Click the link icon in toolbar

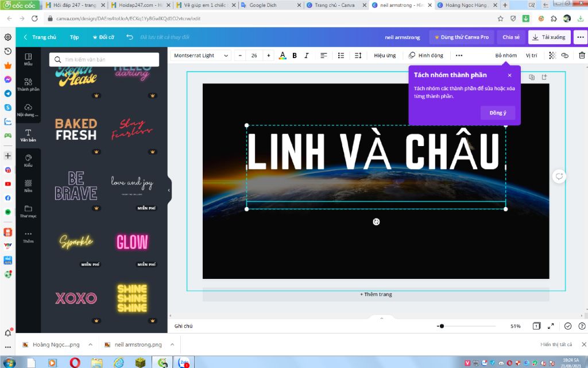pos(565,56)
